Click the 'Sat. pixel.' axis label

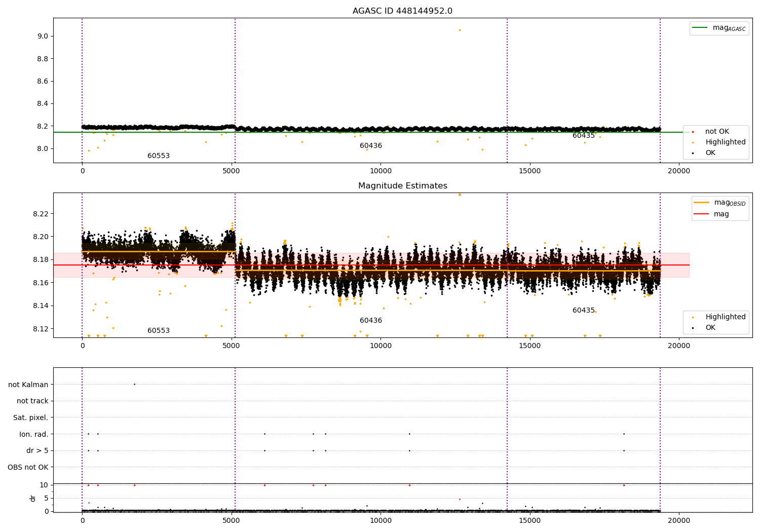(31, 418)
